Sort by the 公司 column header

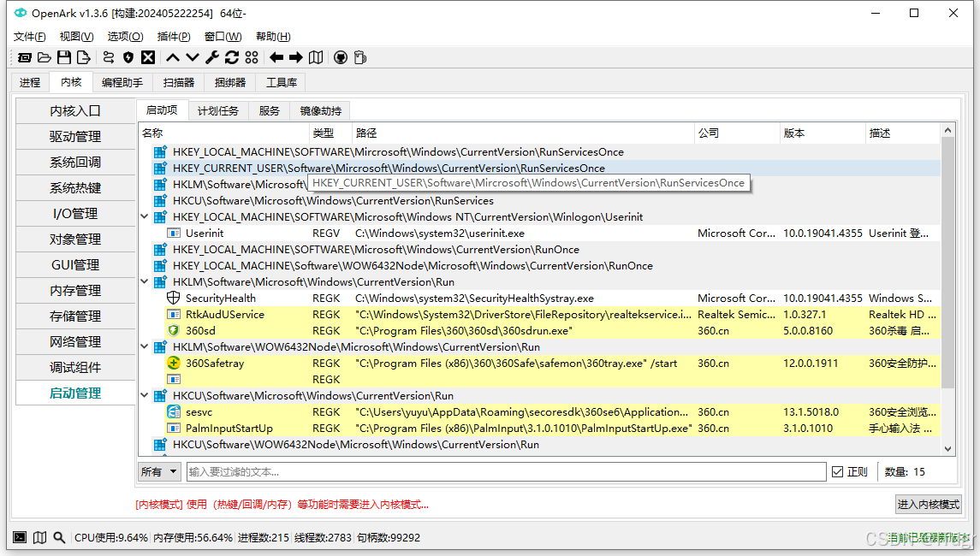737,133
